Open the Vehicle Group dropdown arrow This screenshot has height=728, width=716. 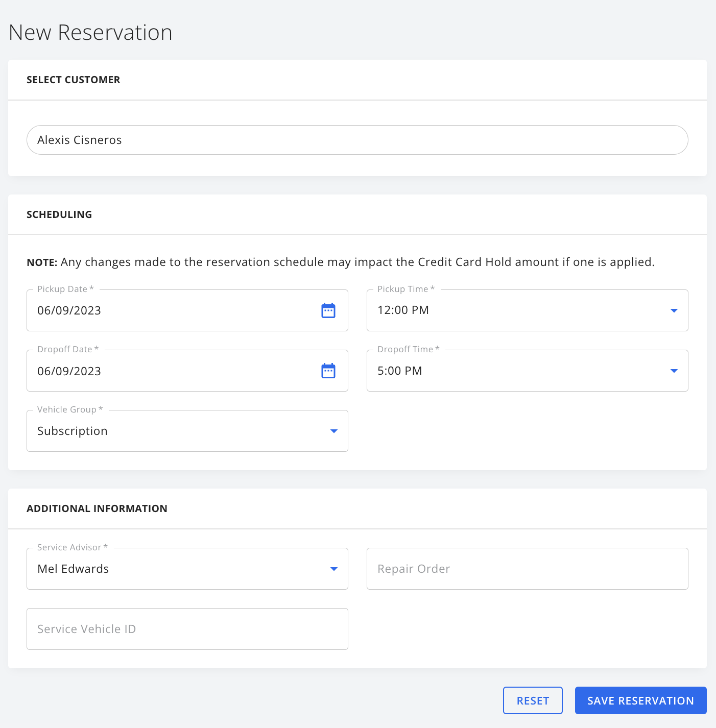[x=334, y=431]
